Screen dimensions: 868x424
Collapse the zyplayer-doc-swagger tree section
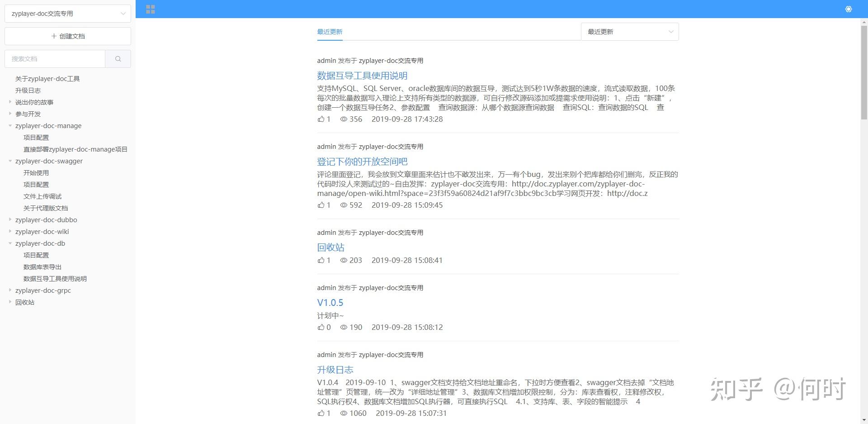pos(10,161)
